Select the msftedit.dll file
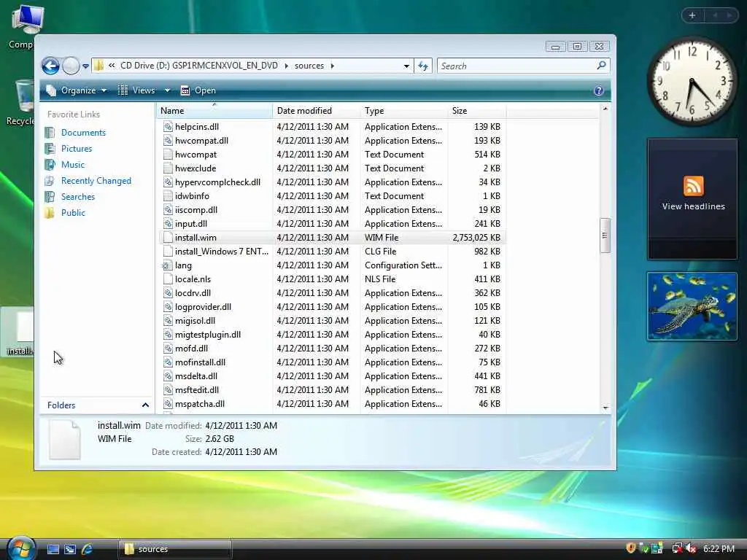Viewport: 747px width, 560px height. [197, 390]
